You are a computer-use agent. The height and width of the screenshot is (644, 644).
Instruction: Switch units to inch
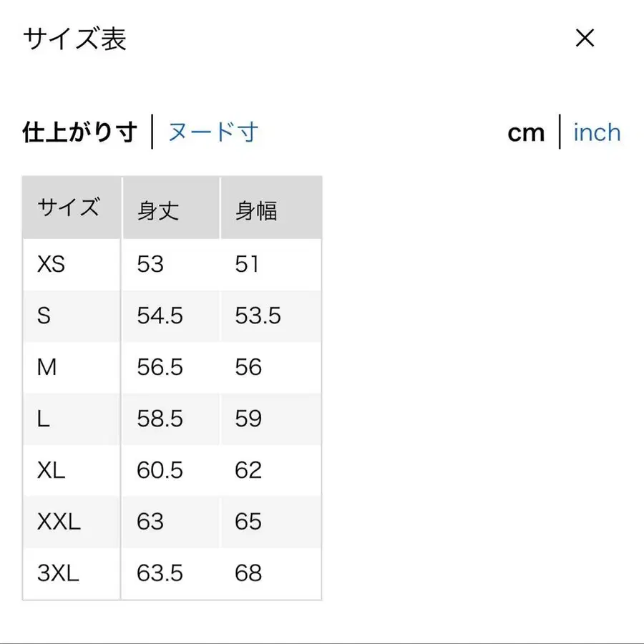[x=596, y=132]
